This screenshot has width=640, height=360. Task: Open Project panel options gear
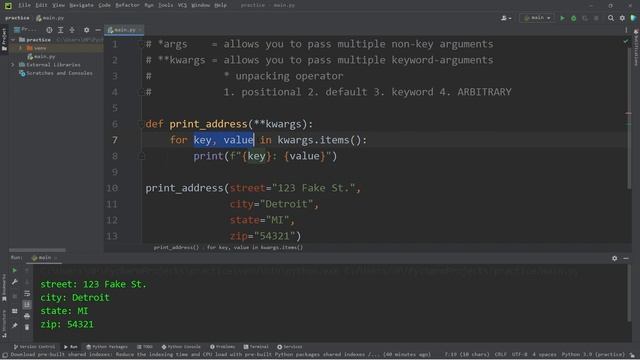coord(86,30)
